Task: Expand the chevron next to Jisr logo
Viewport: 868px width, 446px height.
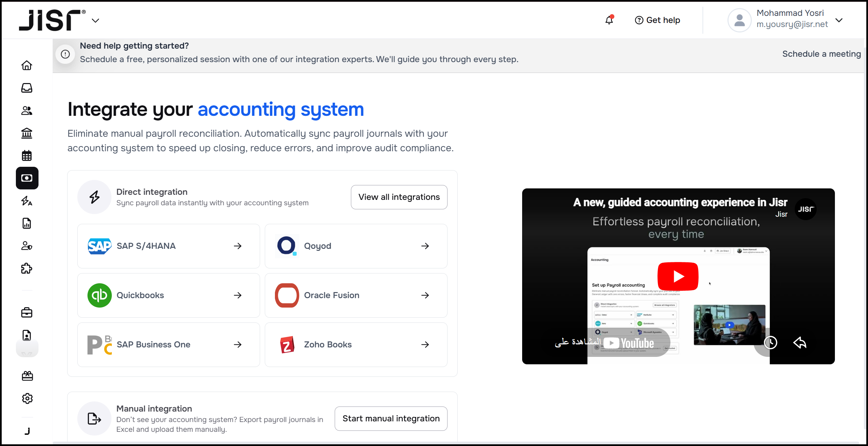Action: [96, 21]
